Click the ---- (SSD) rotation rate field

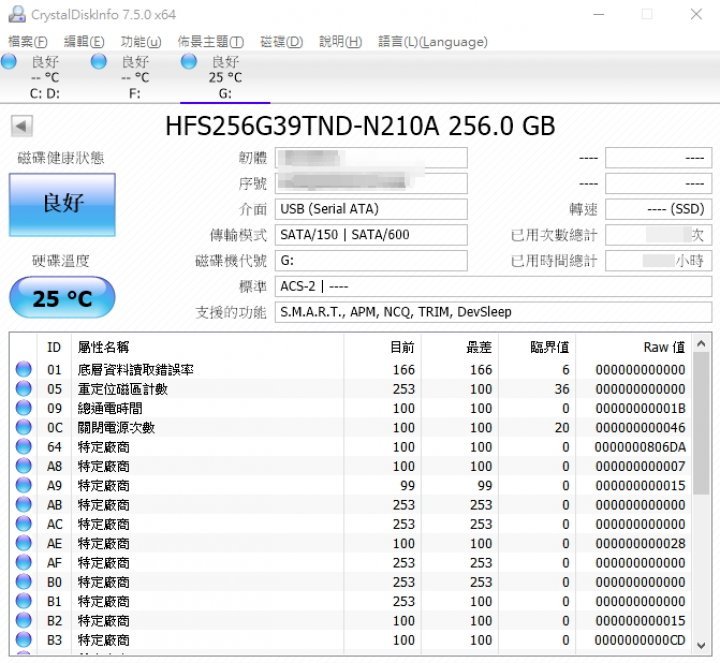(x=659, y=209)
